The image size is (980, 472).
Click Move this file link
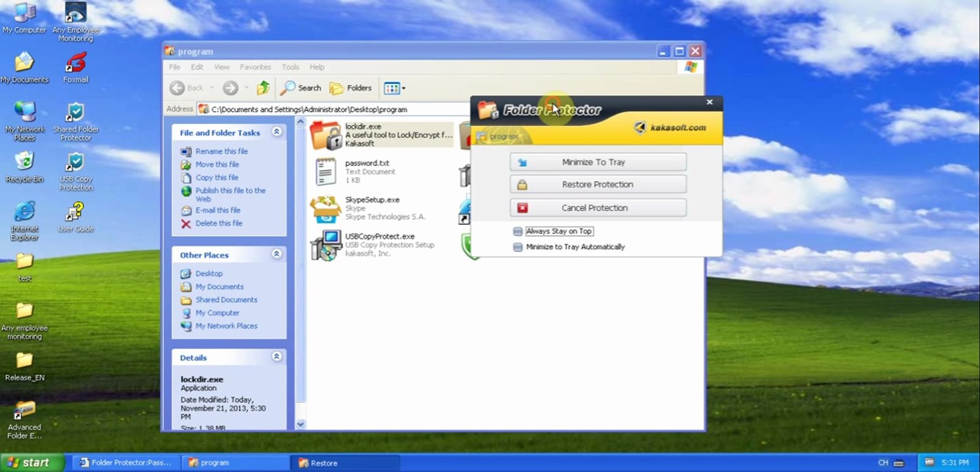click(x=216, y=165)
